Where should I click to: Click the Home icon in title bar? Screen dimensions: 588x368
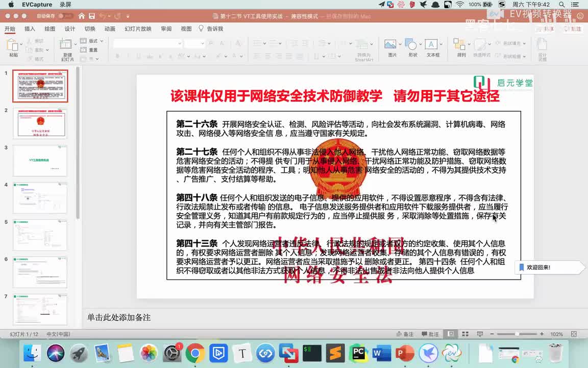click(81, 16)
